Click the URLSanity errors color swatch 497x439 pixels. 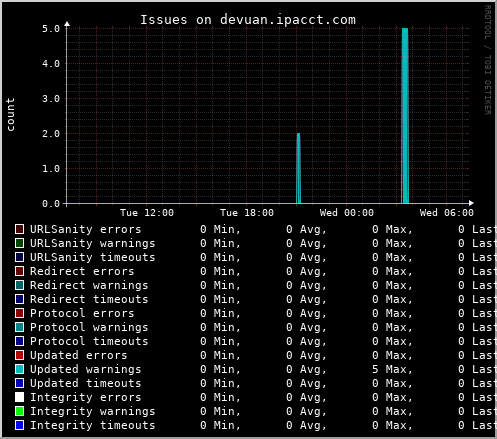[20, 229]
